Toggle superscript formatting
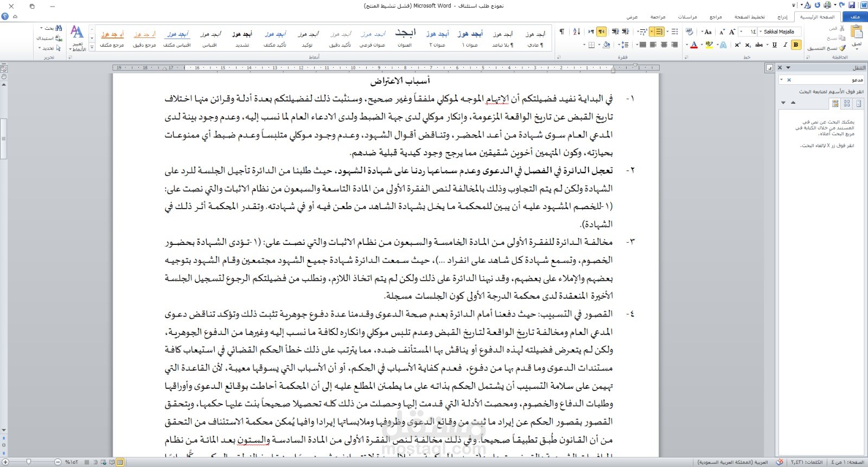 click(x=738, y=45)
